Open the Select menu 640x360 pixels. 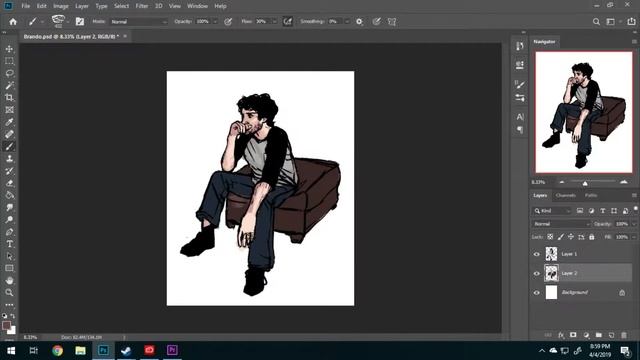point(121,6)
